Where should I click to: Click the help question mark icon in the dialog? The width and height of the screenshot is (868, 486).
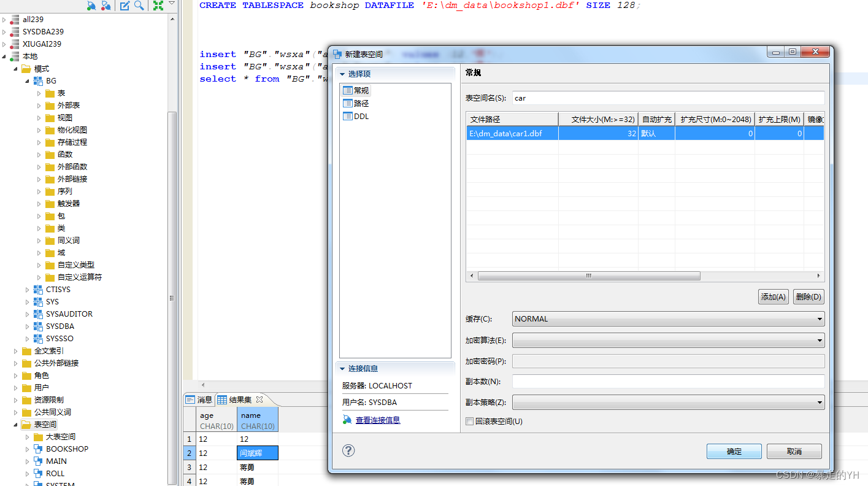tap(348, 450)
